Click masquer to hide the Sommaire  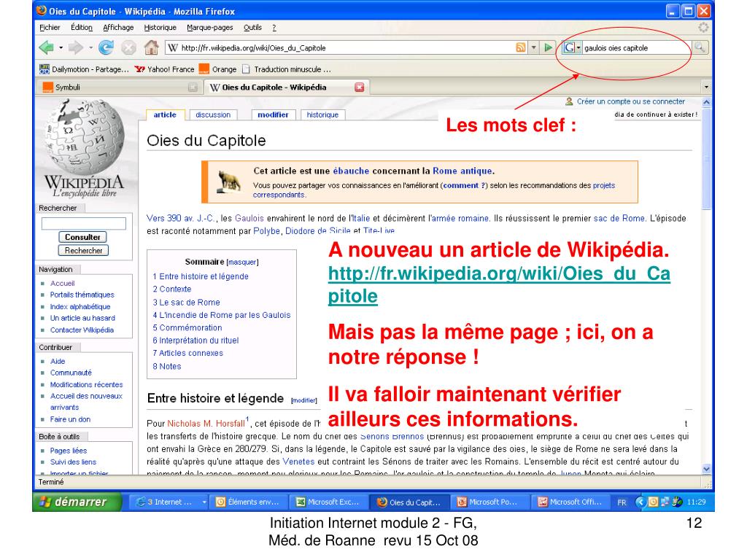point(242,262)
